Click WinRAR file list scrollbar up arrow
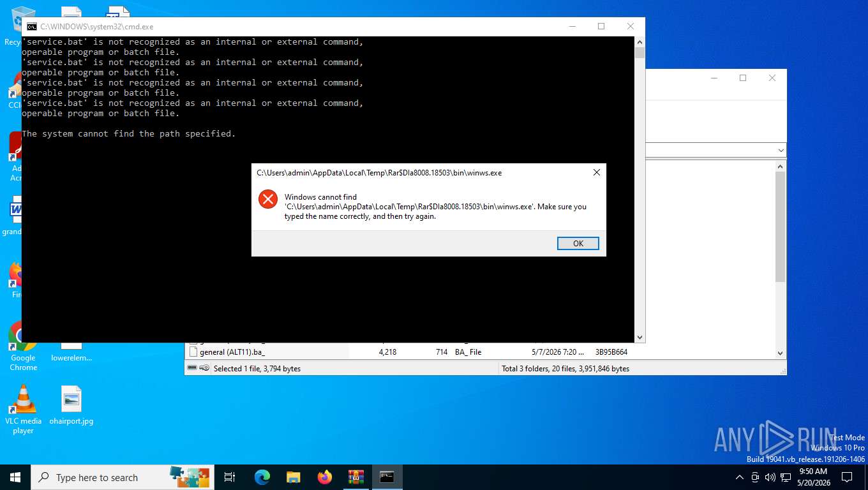Image resolution: width=868 pixels, height=490 pixels. (x=780, y=166)
